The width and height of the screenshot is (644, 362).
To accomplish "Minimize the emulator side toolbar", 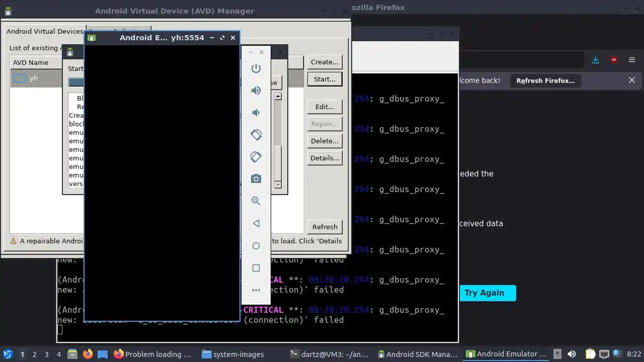I will click(251, 52).
